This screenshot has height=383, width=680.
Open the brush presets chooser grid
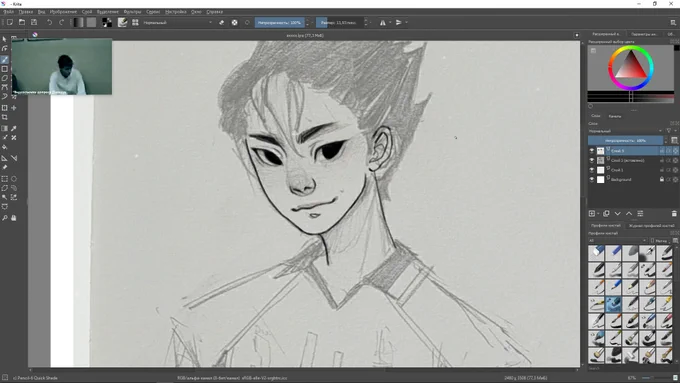[135, 23]
